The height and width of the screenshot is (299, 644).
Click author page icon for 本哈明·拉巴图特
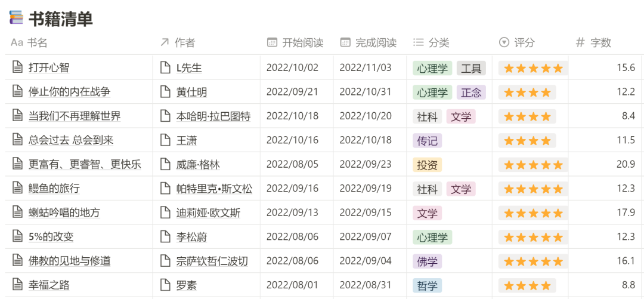(x=165, y=116)
